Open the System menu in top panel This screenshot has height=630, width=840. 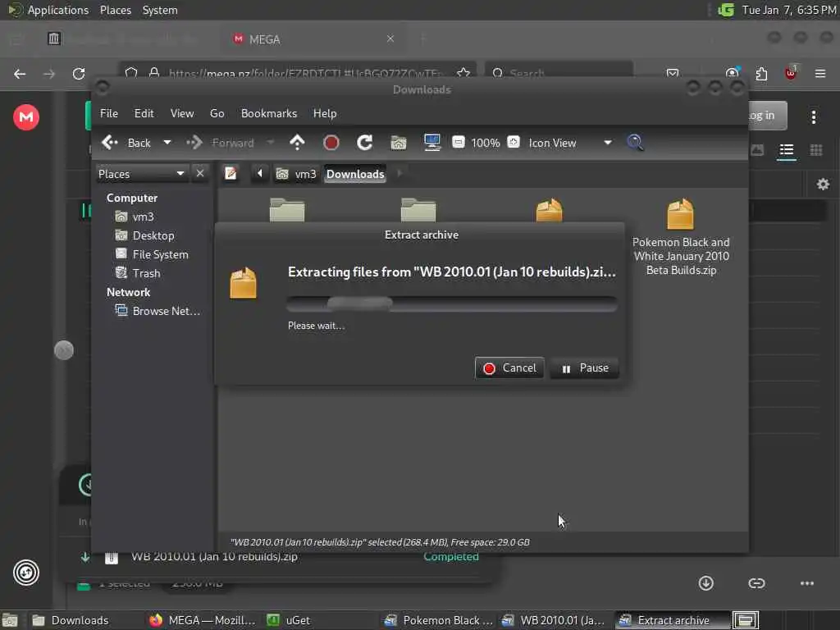pos(160,10)
